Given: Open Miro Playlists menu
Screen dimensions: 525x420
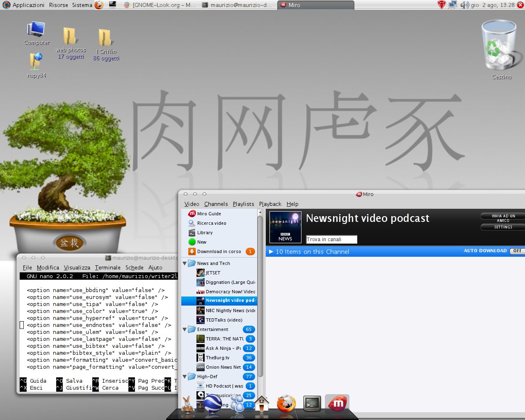Looking at the screenshot, I should coord(243,204).
